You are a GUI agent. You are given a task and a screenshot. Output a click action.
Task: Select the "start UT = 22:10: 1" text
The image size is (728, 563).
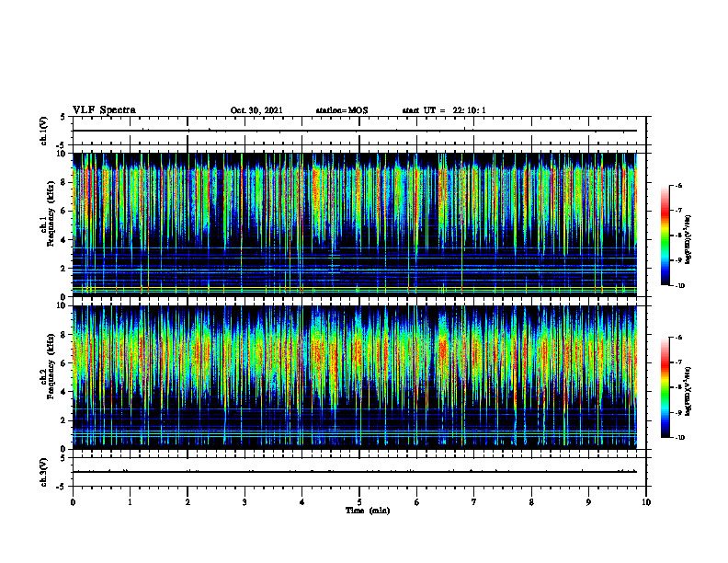coord(444,110)
